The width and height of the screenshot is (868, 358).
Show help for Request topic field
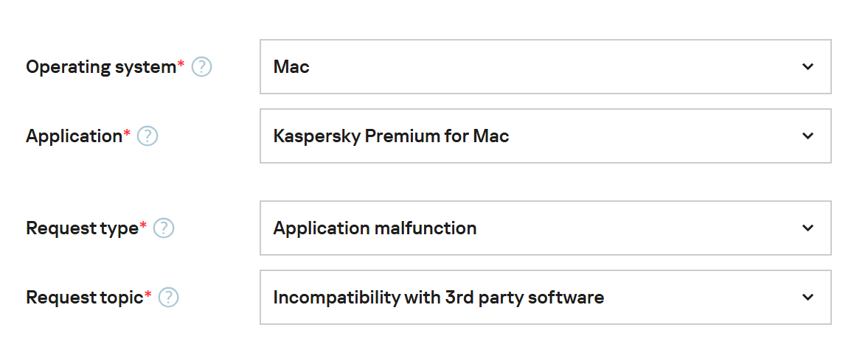point(169,298)
